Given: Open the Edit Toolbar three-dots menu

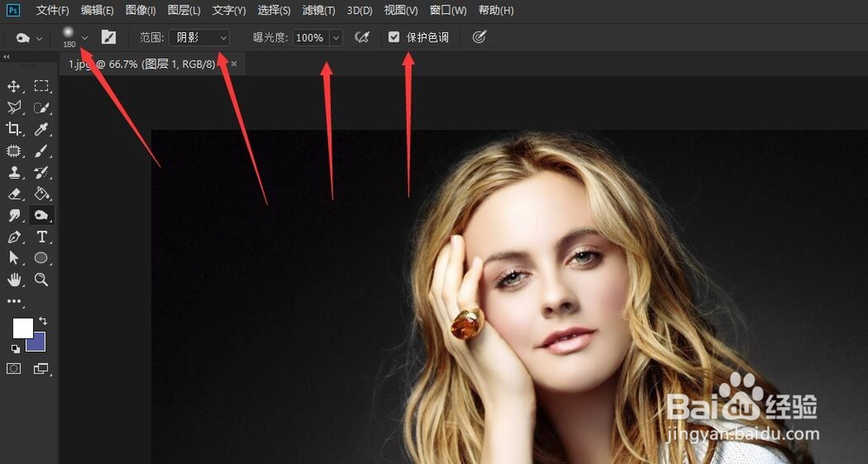Looking at the screenshot, I should (14, 302).
